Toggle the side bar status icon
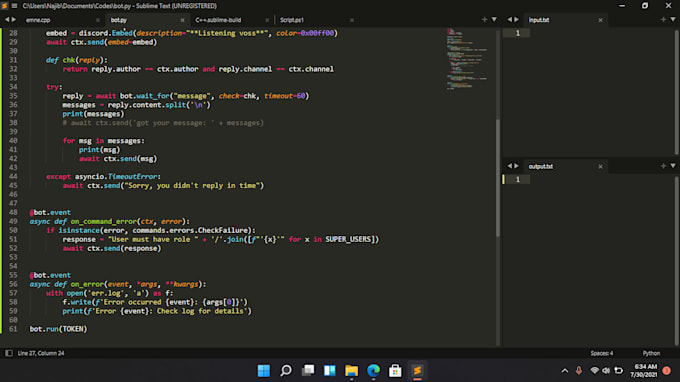 tap(9, 353)
